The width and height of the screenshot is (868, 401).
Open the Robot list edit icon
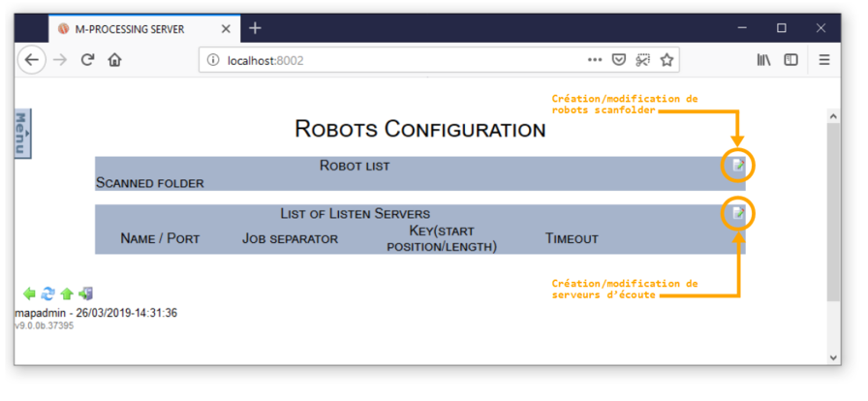(738, 165)
